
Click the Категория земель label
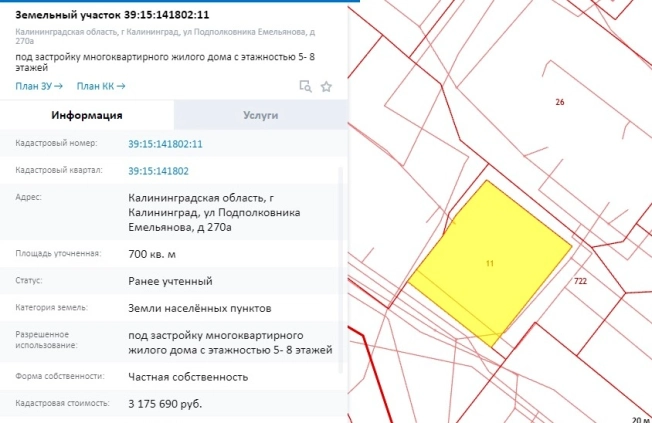(52, 307)
